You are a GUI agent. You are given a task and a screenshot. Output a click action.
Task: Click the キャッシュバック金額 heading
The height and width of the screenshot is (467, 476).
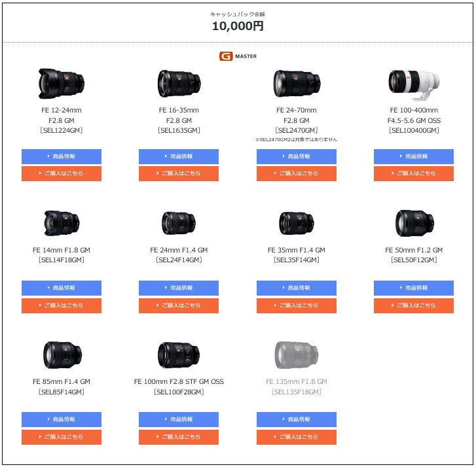[x=238, y=14]
